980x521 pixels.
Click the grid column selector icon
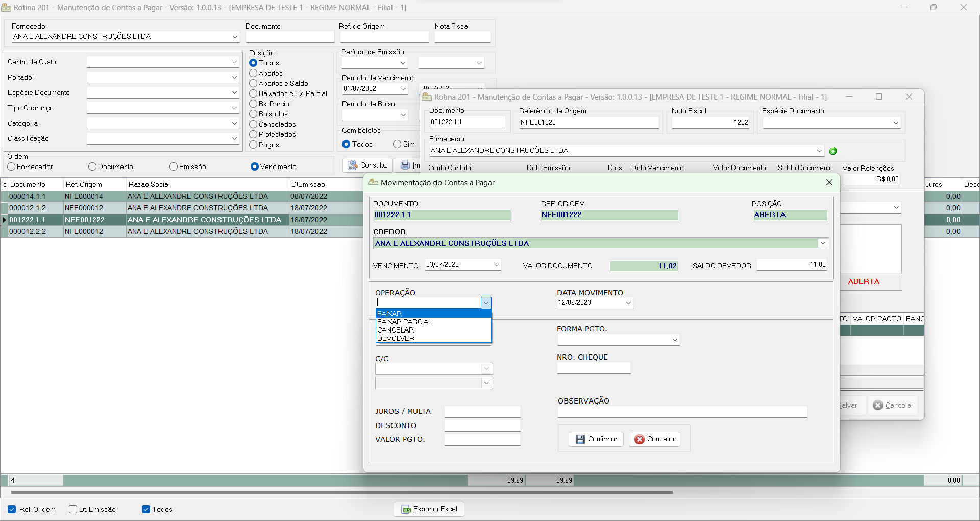pos(5,185)
